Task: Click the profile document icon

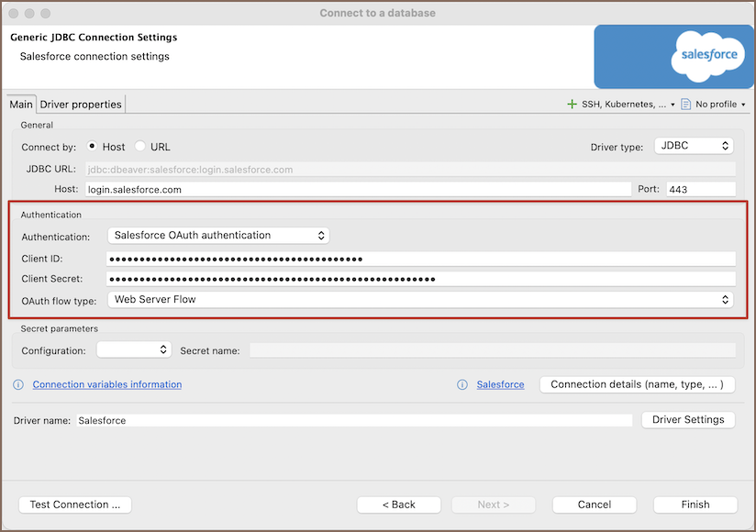Action: pos(685,105)
